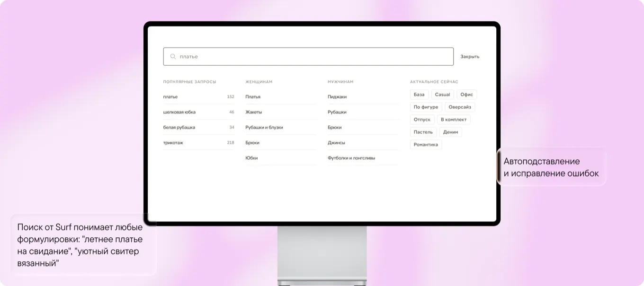Pick the "По фигуре" tag
644x286 pixels.
click(x=426, y=107)
